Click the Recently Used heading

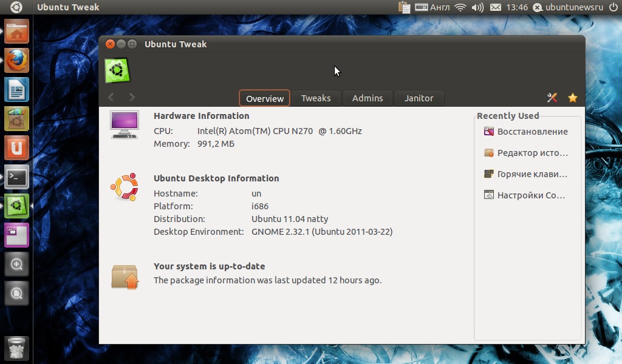coord(508,116)
